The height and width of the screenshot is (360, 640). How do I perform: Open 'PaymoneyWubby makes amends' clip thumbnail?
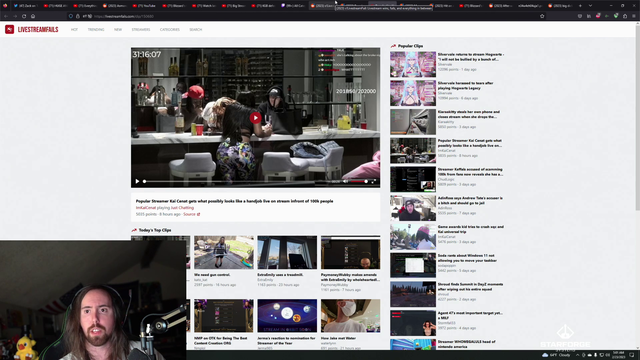click(350, 252)
